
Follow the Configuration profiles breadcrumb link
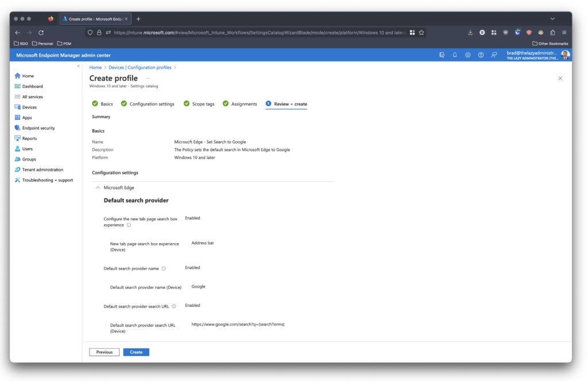[x=150, y=68]
